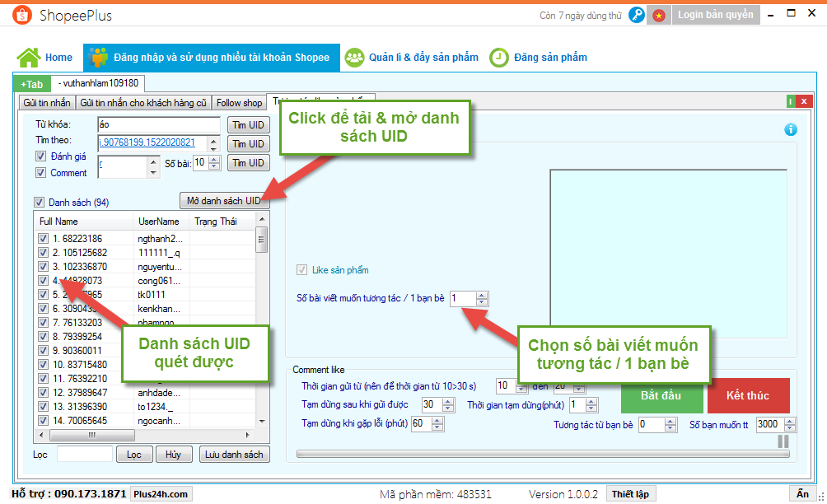Click the Vietnam flag language icon

(658, 15)
